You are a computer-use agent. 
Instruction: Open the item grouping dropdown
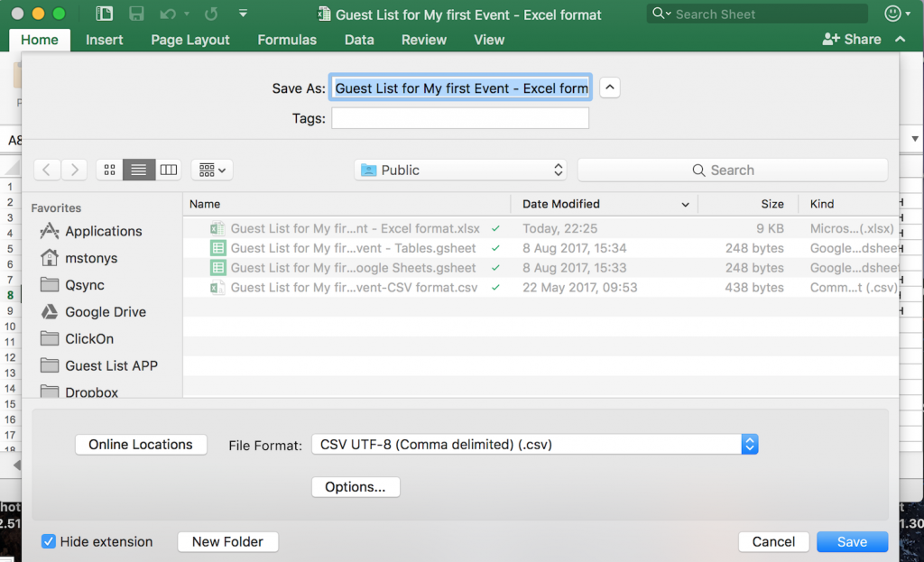[x=212, y=170]
